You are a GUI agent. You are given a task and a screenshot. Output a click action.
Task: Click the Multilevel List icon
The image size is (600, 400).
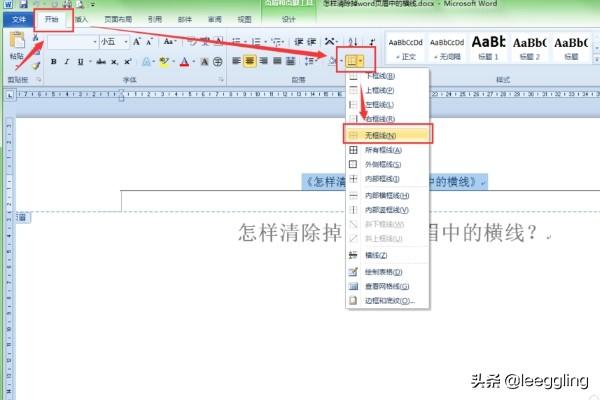pyautogui.click(x=276, y=42)
